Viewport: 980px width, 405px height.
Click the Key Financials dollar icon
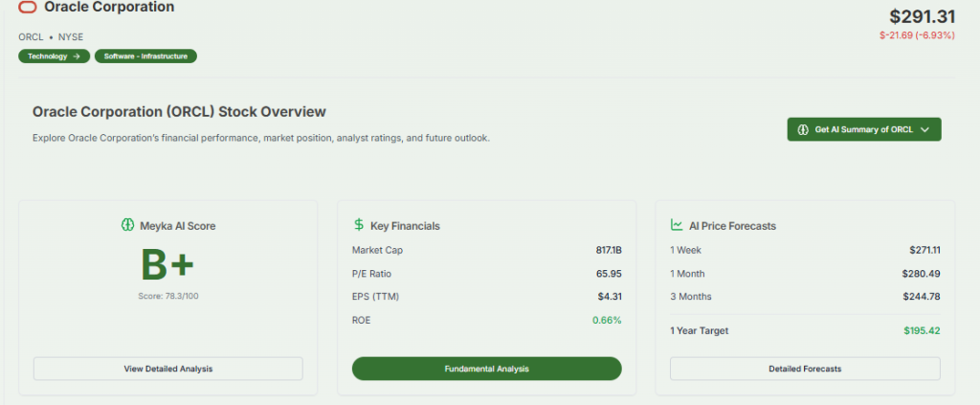click(359, 225)
